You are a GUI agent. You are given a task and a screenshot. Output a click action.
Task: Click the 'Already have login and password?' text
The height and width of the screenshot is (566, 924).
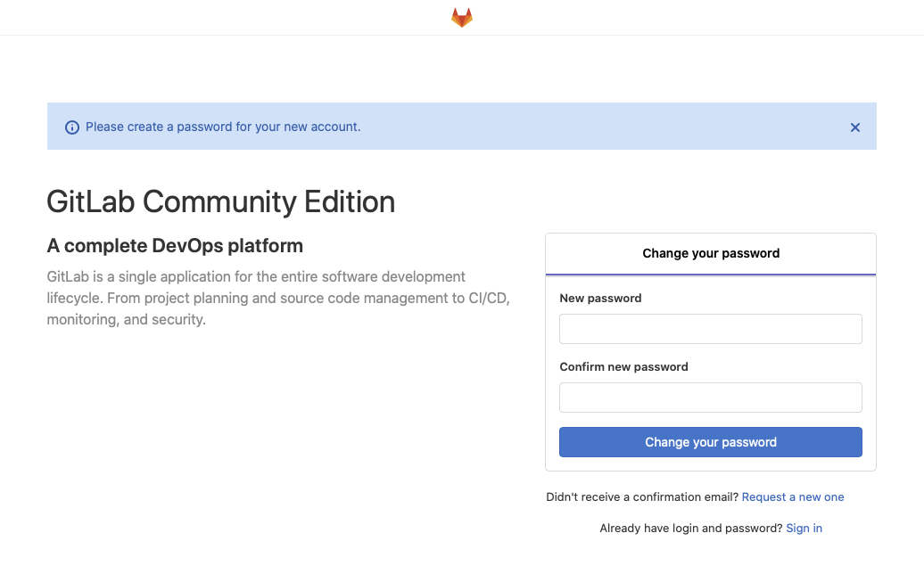[x=691, y=529]
